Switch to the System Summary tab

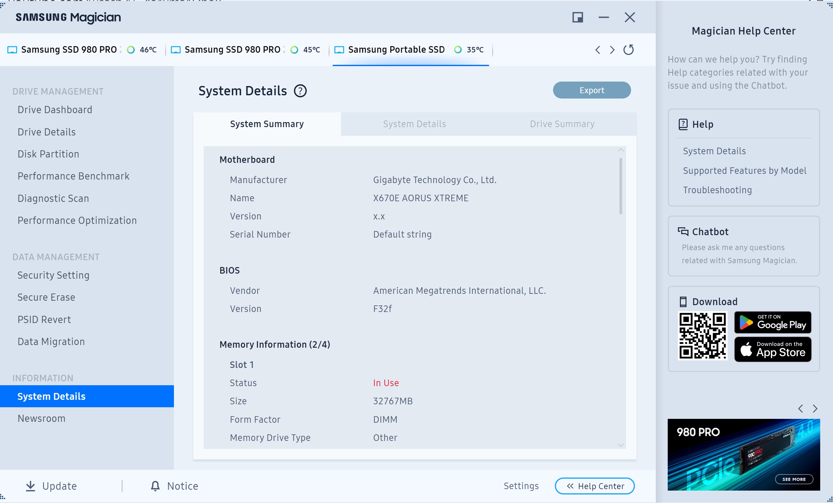pos(267,124)
